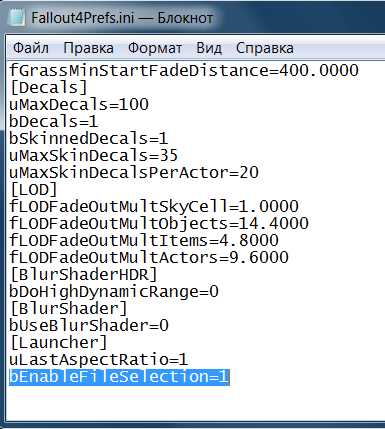385x429 pixels.
Task: Click the [LOD] section header line
Action: [34, 190]
